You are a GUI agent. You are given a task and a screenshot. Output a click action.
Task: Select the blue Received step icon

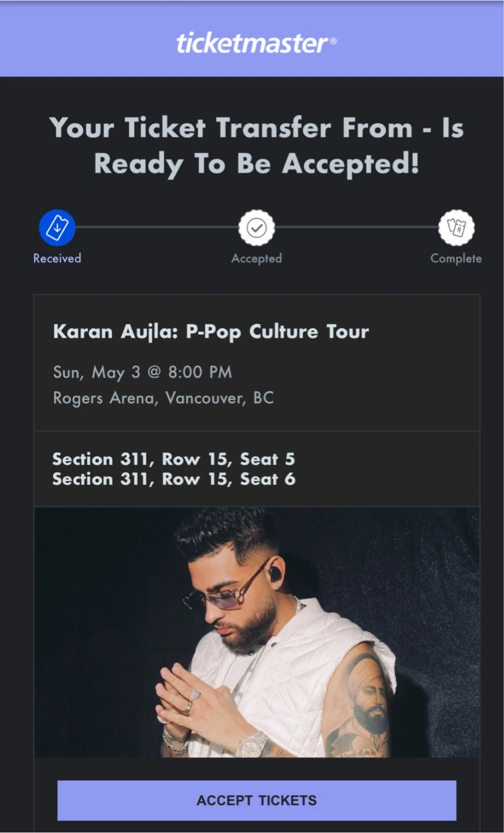pyautogui.click(x=57, y=227)
